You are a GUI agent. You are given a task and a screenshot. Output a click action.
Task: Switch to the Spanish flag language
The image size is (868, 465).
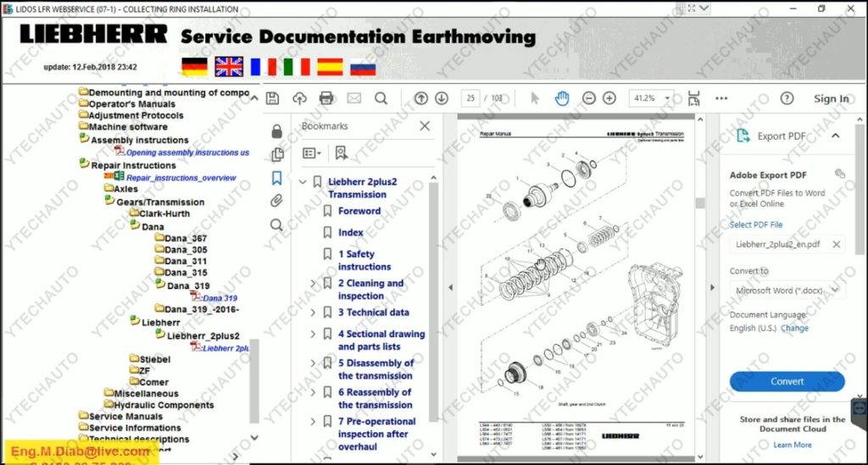coord(330,67)
